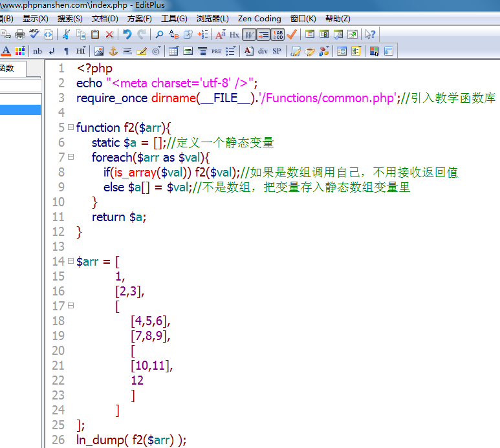This screenshot has width=500, height=448.
Task: Open the 文档(D) menu
Action: tap(105, 19)
